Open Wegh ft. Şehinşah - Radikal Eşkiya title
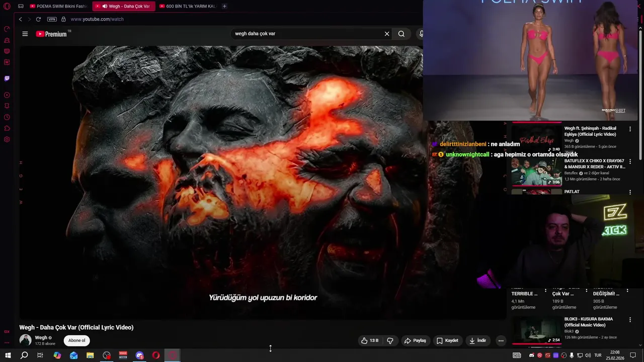The width and height of the screenshot is (644, 362). (590, 131)
